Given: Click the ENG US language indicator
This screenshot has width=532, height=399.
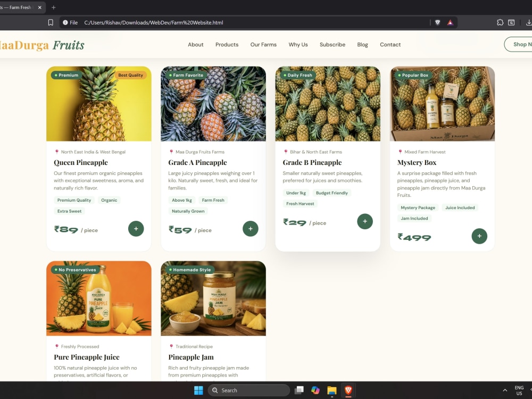Looking at the screenshot, I should [x=519, y=390].
